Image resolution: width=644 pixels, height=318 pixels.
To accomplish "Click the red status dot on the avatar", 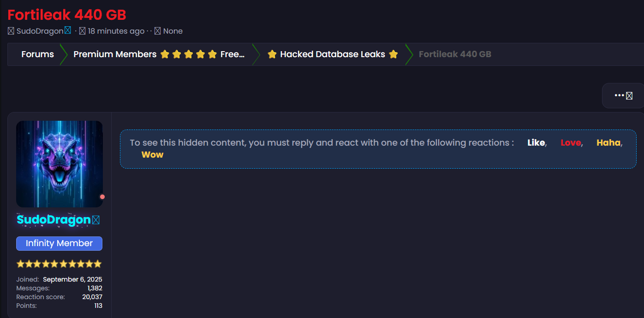I will (102, 197).
